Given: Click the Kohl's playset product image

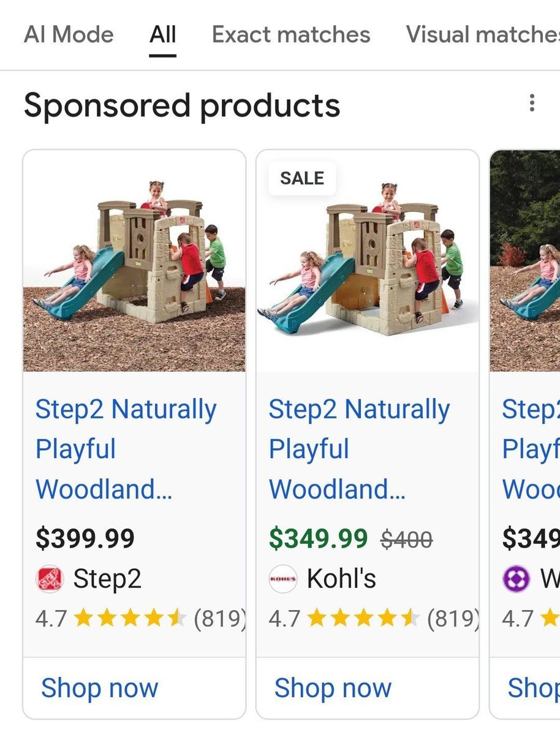Looking at the screenshot, I should [367, 261].
